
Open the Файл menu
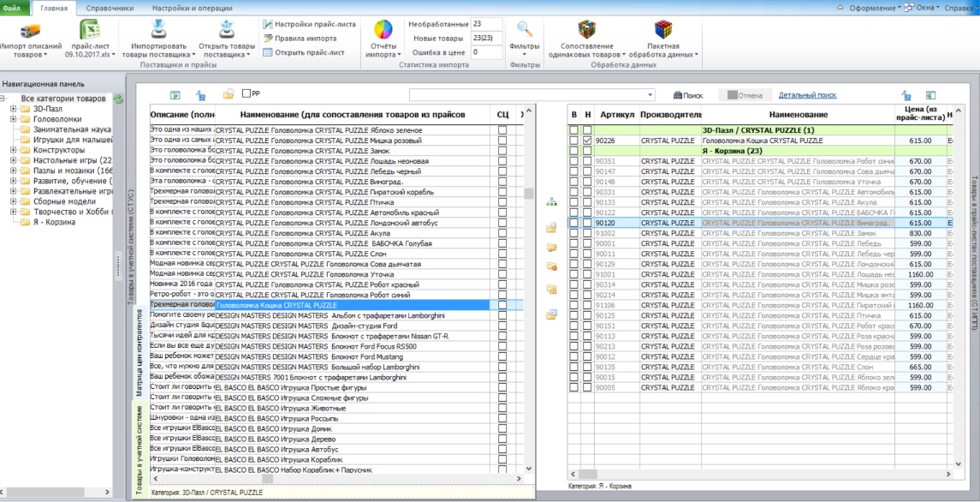(x=12, y=8)
